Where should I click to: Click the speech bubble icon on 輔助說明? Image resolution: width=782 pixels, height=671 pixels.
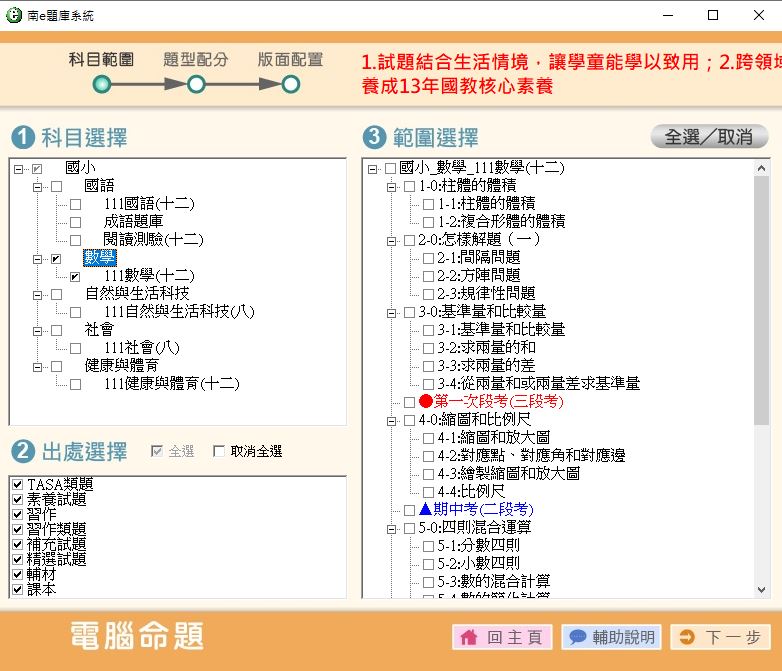(578, 637)
